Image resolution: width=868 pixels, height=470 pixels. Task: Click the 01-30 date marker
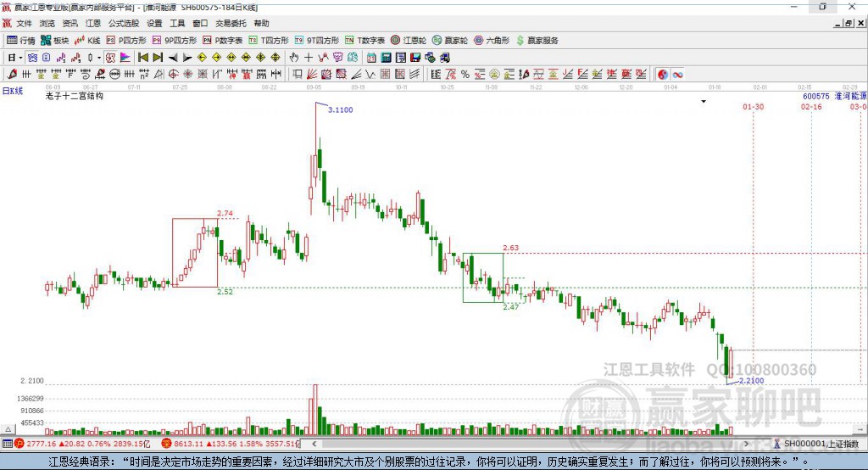coord(753,106)
